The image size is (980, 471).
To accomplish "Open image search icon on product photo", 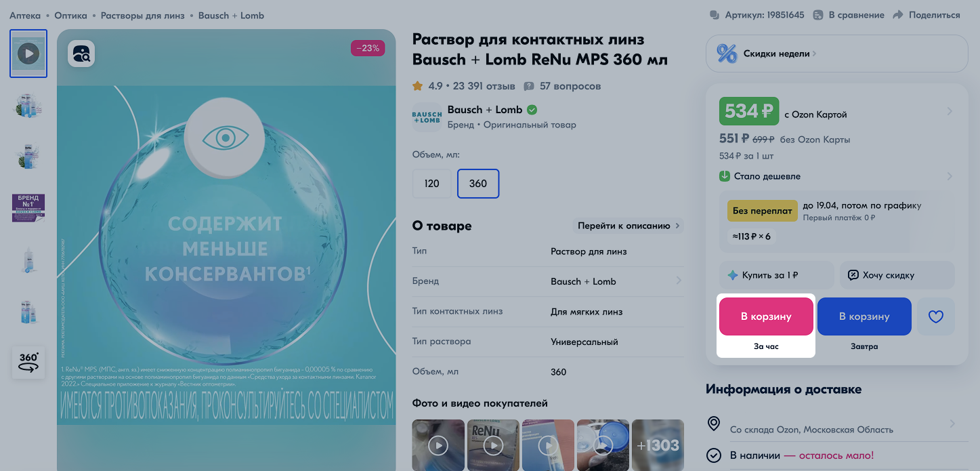I will coord(81,54).
